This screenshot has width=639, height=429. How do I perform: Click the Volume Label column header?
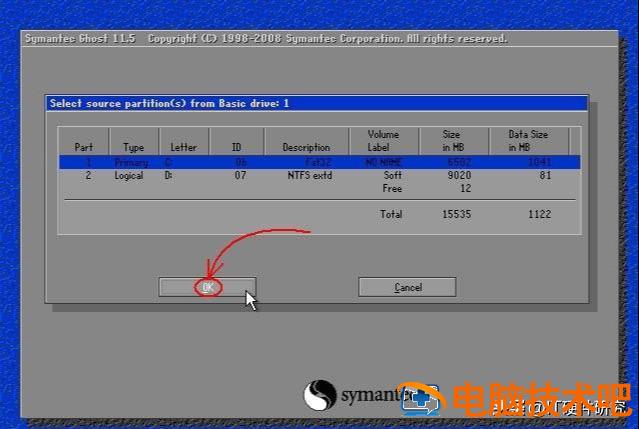pyautogui.click(x=383, y=141)
